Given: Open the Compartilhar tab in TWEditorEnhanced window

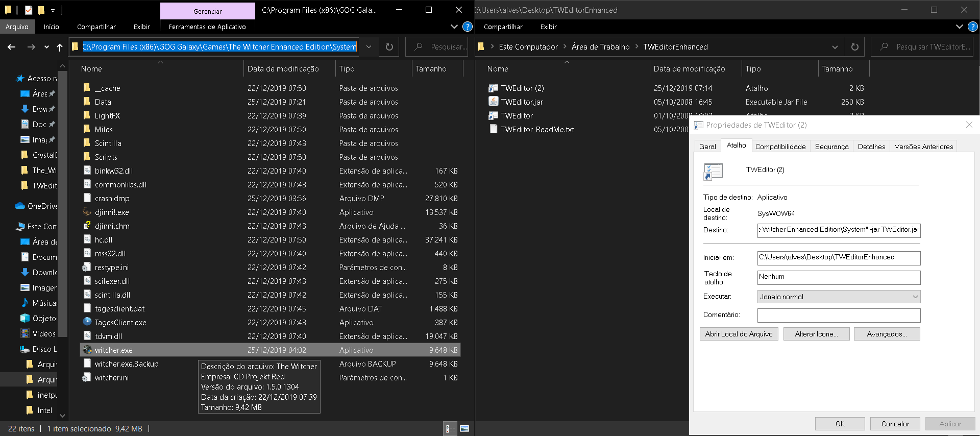Looking at the screenshot, I should tap(503, 27).
